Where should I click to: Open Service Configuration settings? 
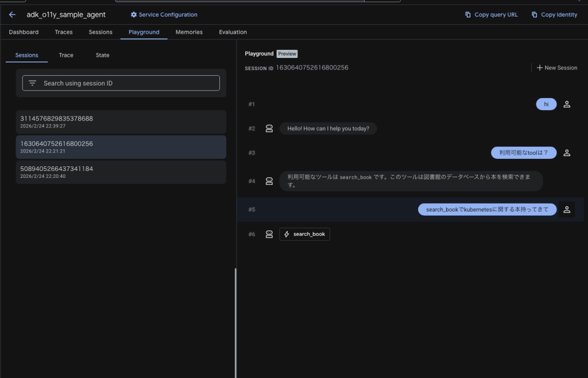[164, 15]
